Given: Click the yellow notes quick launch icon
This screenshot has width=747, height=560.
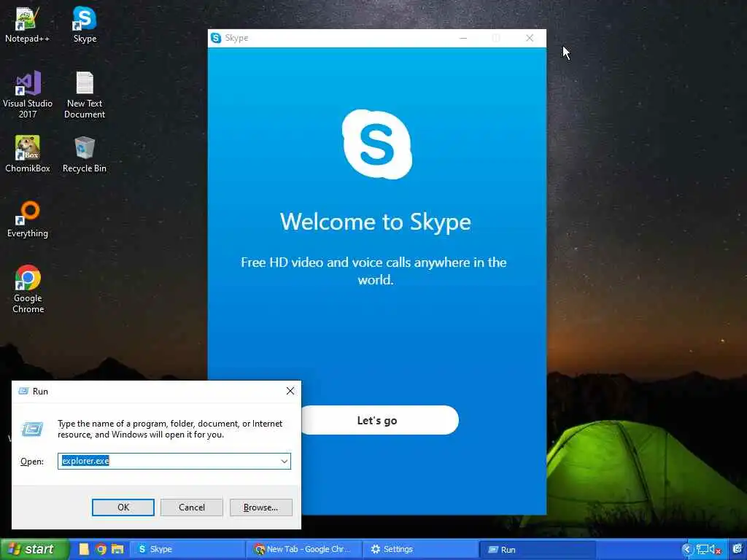Looking at the screenshot, I should pyautogui.click(x=84, y=549).
